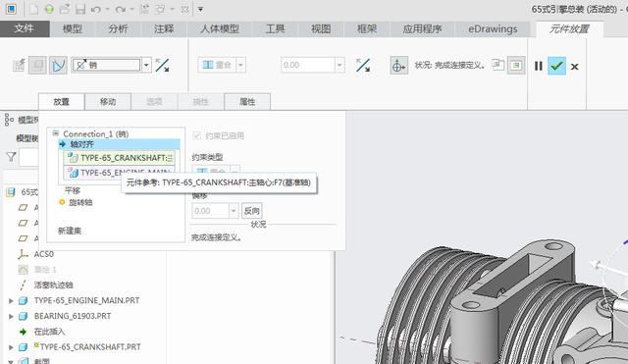Switch to the eDrawings ribbon tab
The image size is (628, 364).
493,28
